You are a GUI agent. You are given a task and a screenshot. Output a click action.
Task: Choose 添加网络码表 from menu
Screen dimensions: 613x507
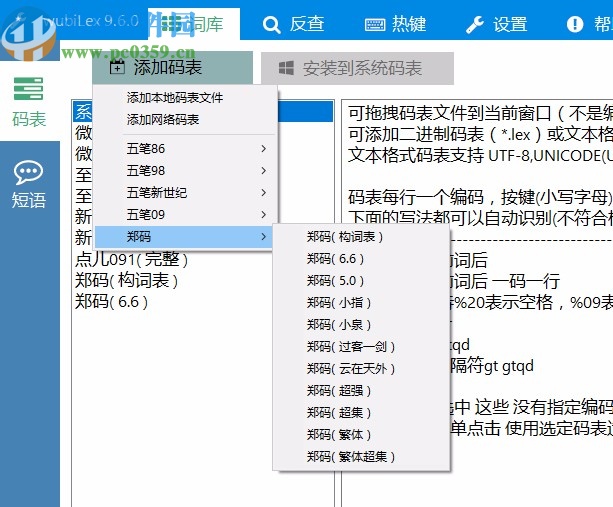coord(185,119)
